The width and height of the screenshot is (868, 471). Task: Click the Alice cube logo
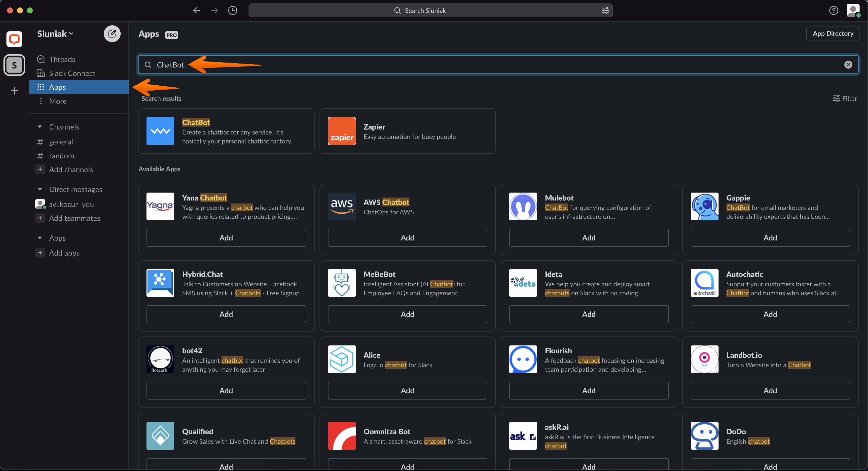342,359
